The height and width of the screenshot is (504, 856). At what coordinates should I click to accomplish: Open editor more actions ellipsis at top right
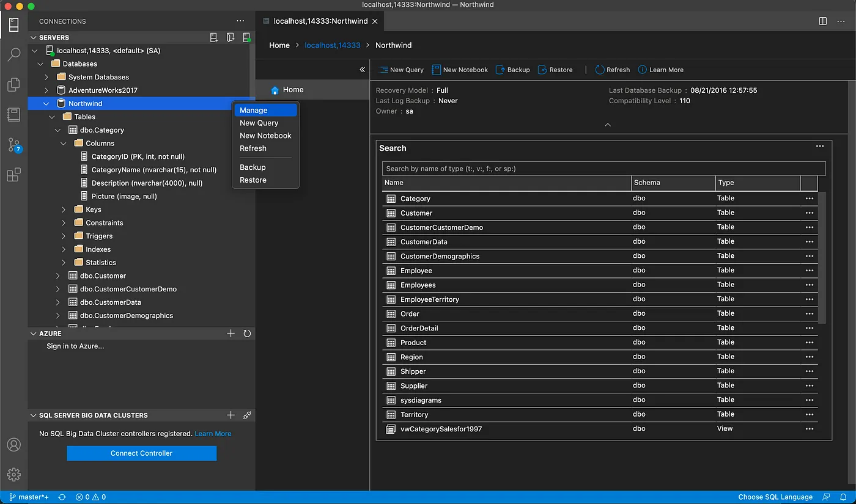[x=841, y=21]
